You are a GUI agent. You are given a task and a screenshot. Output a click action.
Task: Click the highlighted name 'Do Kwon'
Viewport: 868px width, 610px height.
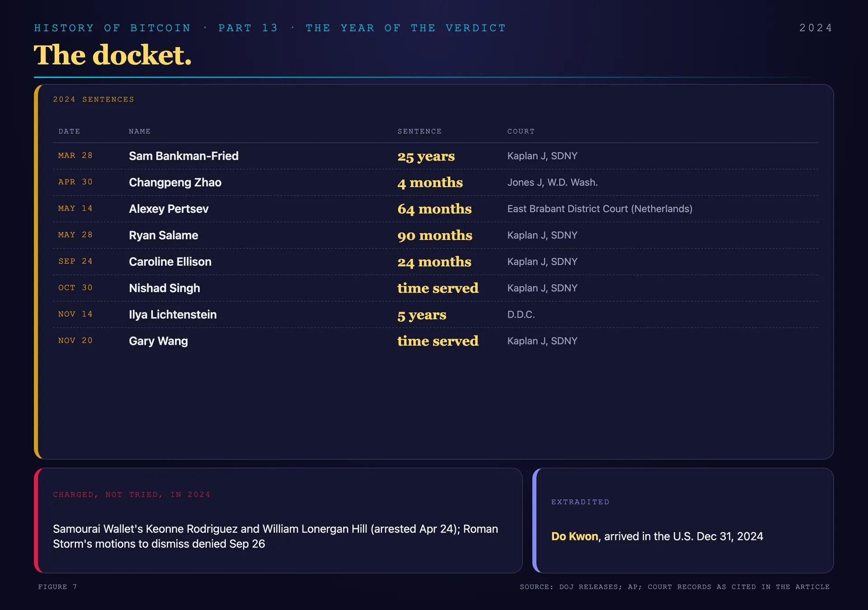(x=575, y=536)
